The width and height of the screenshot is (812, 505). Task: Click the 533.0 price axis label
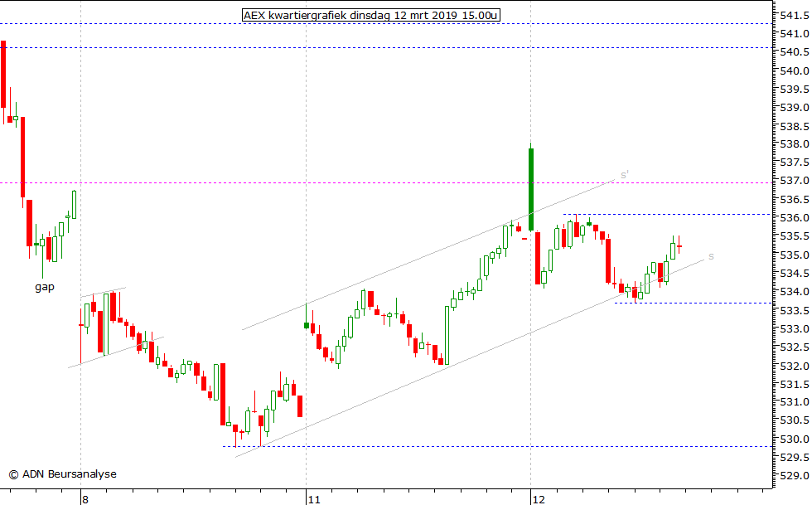click(x=795, y=328)
